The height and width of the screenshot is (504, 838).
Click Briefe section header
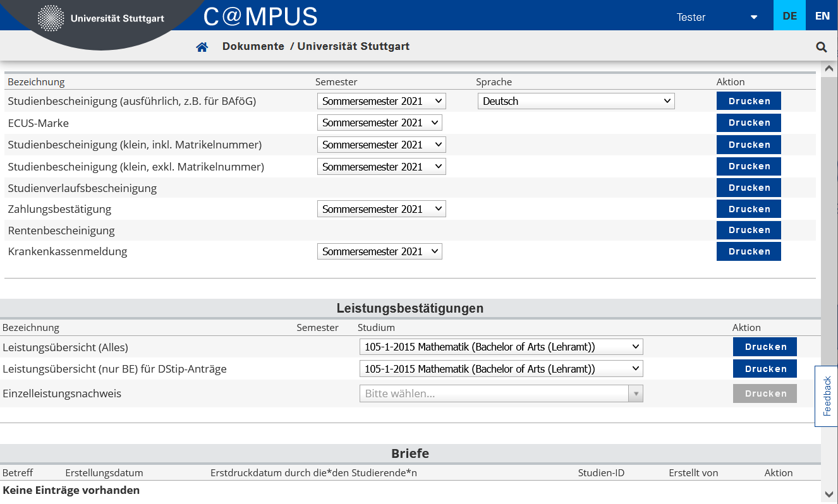point(410,453)
